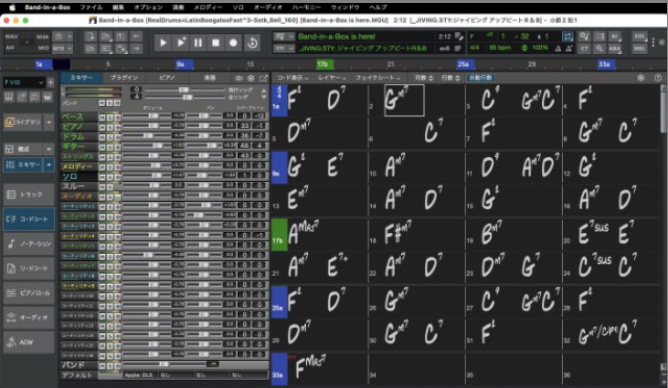668x388 pixels.
Task: Switch to the Chord Sheet view in the sidebar
Action: point(29,219)
